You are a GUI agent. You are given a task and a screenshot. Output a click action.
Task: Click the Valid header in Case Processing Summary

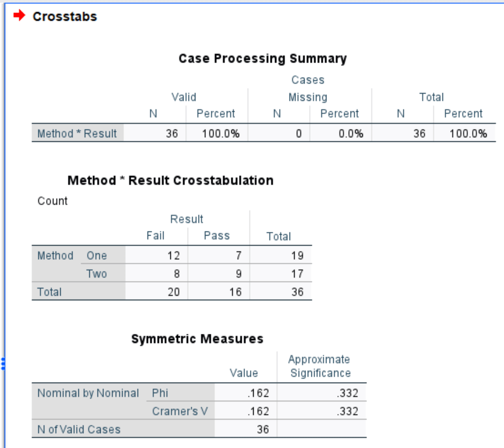point(184,97)
